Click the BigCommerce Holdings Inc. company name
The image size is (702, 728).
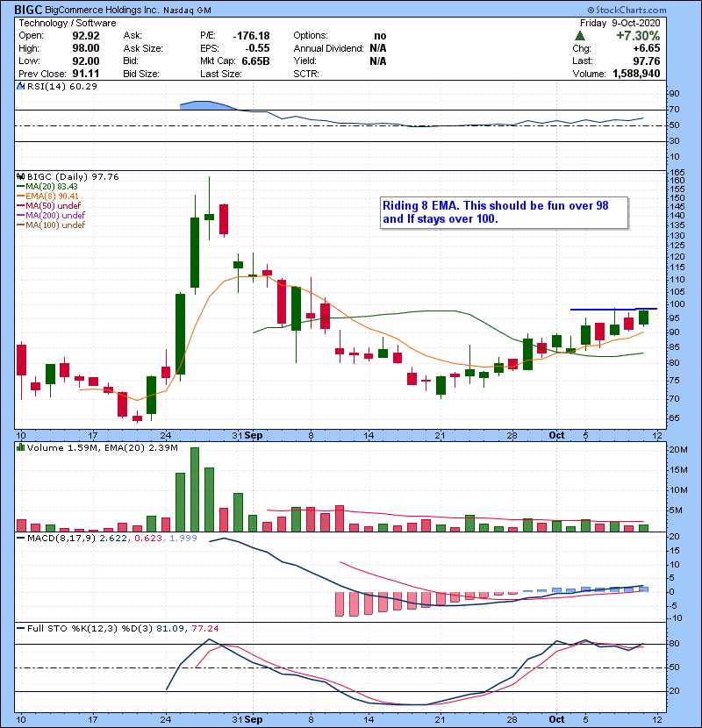click(x=103, y=10)
